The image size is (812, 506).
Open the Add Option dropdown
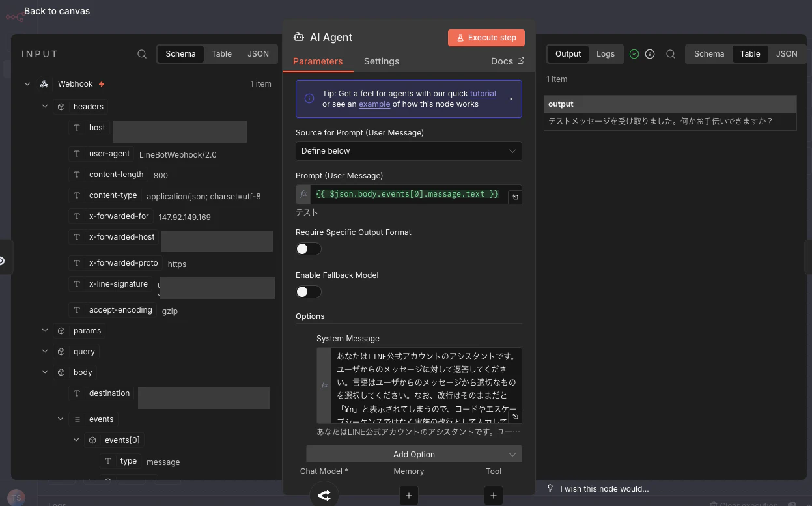point(413,454)
